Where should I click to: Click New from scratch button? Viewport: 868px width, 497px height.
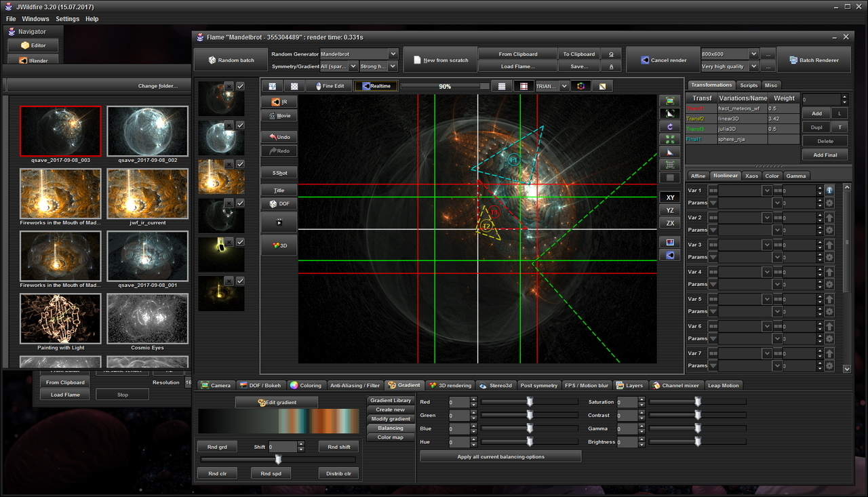click(x=440, y=60)
